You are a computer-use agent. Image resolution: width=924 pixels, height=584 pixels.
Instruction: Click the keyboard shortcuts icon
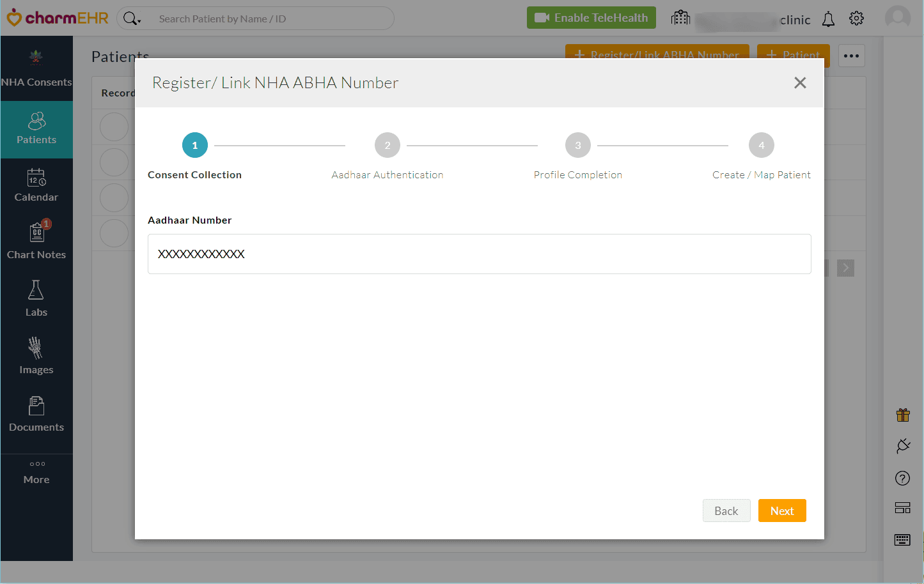902,540
